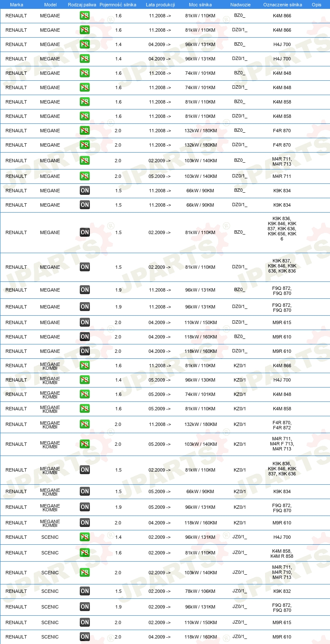Click the PB fuel icon in the Megane DZ0/1_ K4M 858 row

(x=85, y=116)
